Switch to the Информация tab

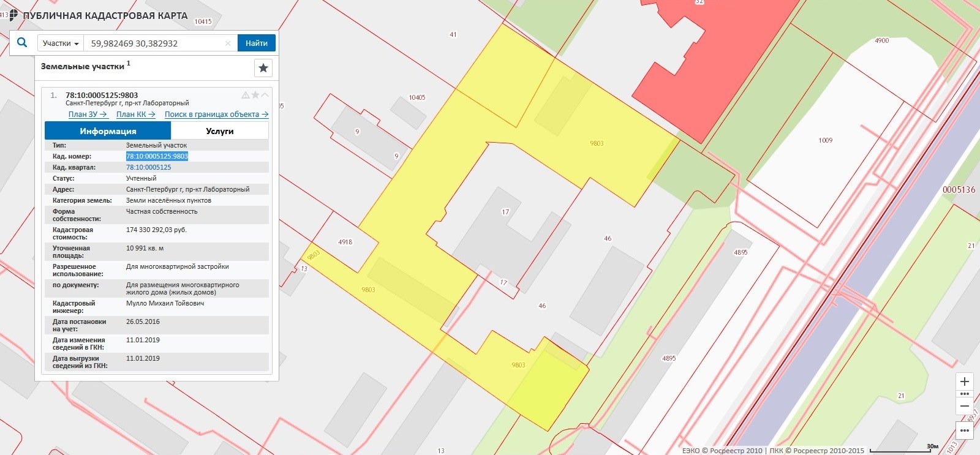tap(108, 131)
